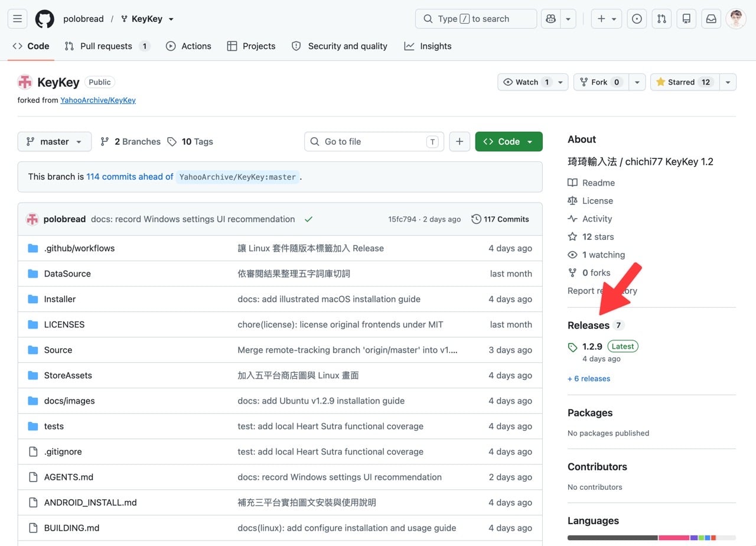Open the ANDROID_INSTALL.md file
This screenshot has width=756, height=546.
pos(90,502)
